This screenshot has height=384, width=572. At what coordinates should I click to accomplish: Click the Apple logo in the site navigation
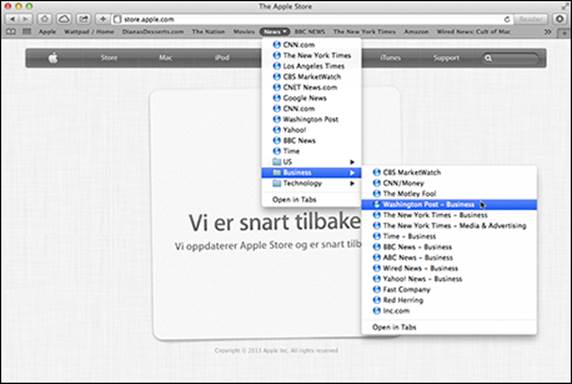click(53, 58)
